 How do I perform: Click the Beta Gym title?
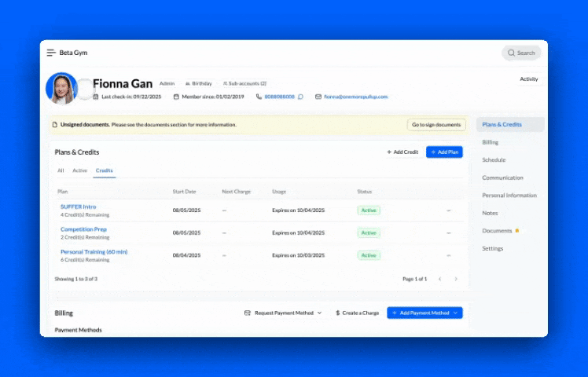point(73,53)
